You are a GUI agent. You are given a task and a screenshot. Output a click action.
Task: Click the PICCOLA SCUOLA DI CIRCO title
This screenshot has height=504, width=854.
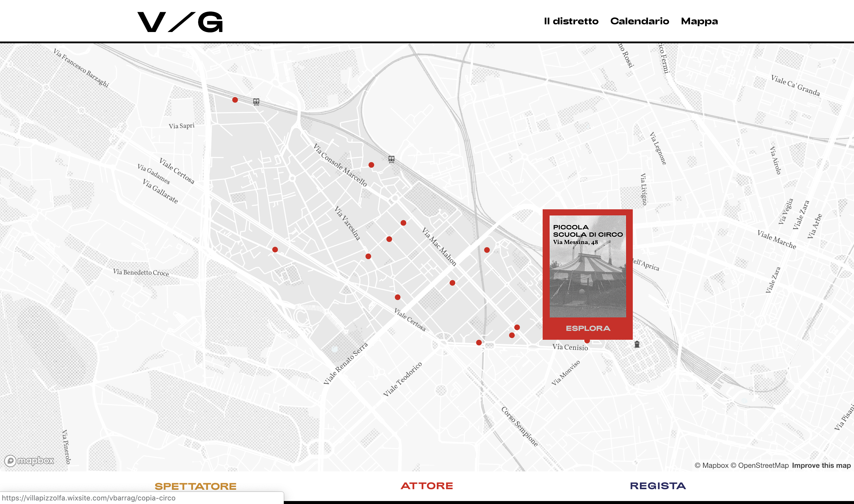(x=588, y=231)
